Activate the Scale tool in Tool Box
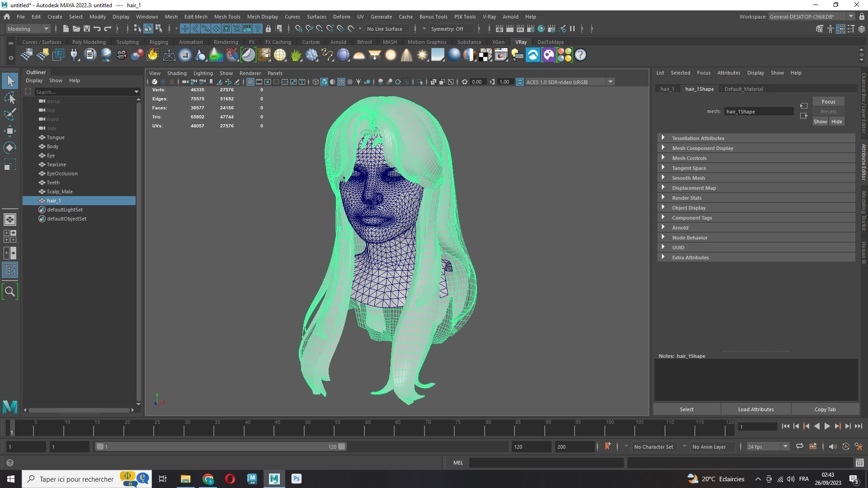The width and height of the screenshot is (868, 488). [x=10, y=164]
